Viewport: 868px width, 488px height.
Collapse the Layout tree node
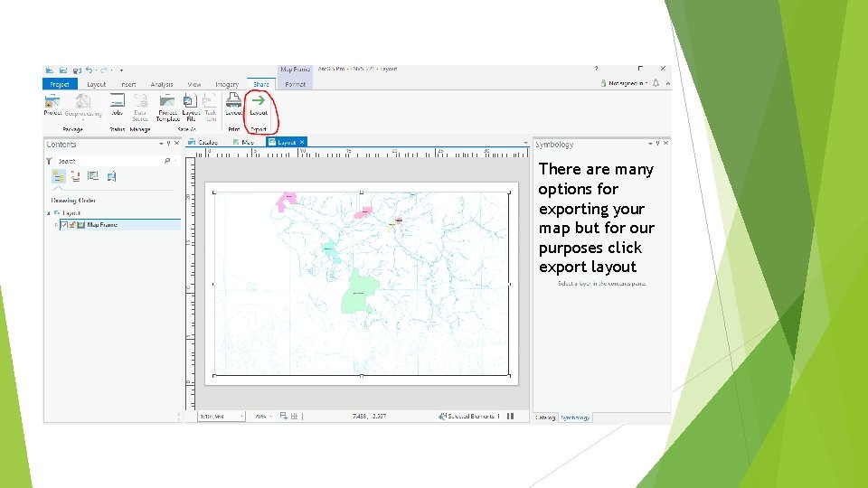pos(48,213)
